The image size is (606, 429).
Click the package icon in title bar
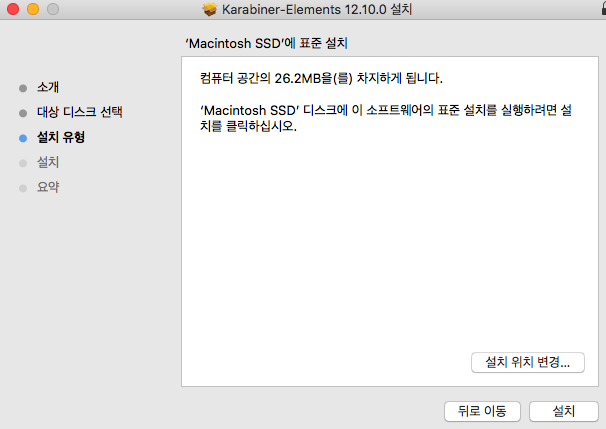point(210,9)
